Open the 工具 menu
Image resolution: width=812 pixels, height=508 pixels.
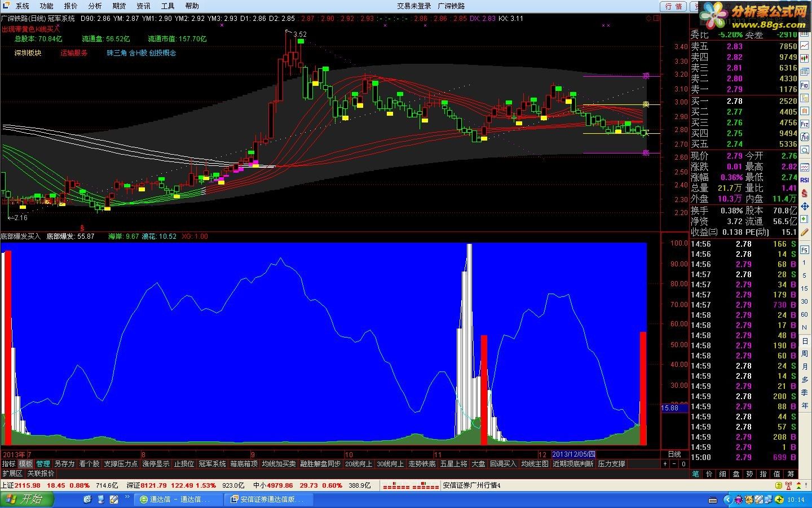(x=167, y=6)
